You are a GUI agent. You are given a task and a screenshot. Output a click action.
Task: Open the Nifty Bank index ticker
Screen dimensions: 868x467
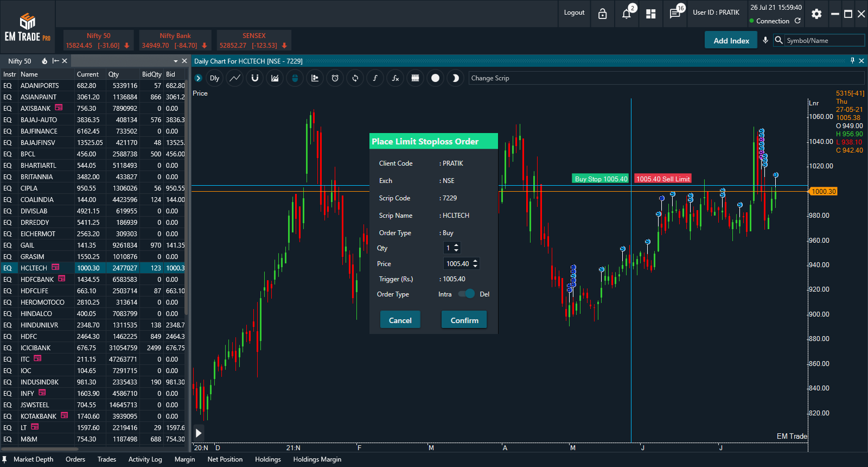(175, 40)
